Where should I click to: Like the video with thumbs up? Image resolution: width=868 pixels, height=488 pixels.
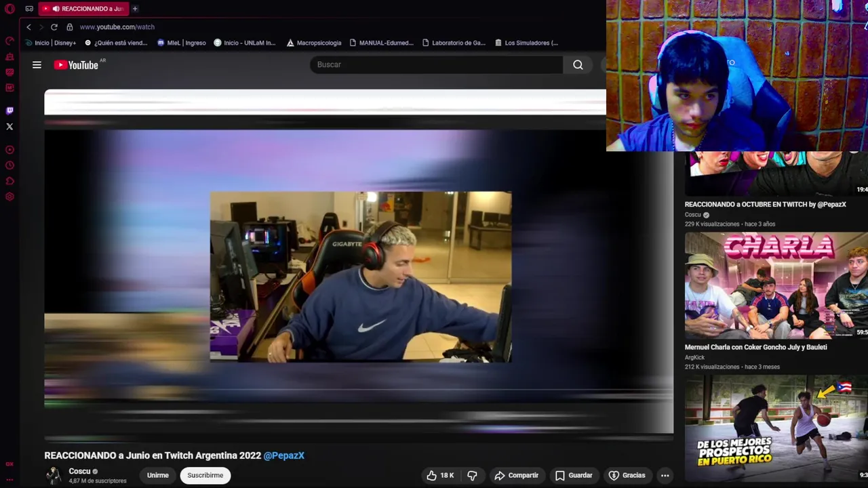pyautogui.click(x=439, y=475)
